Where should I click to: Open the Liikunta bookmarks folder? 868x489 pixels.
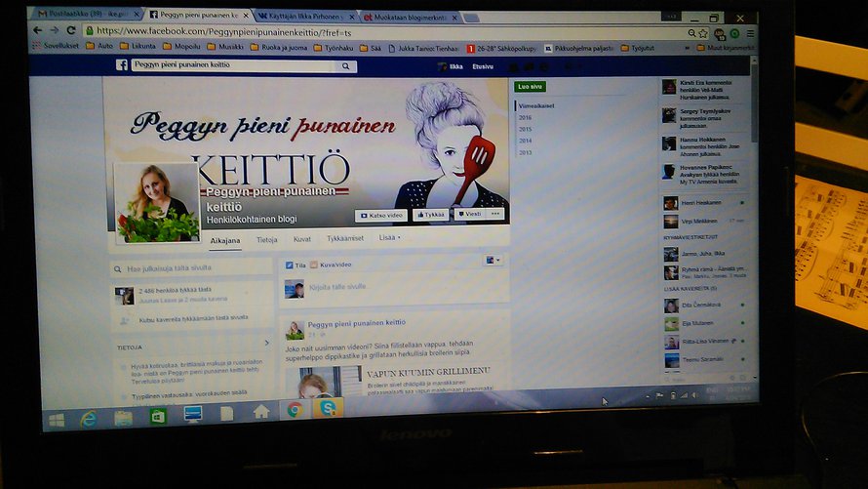138,47
